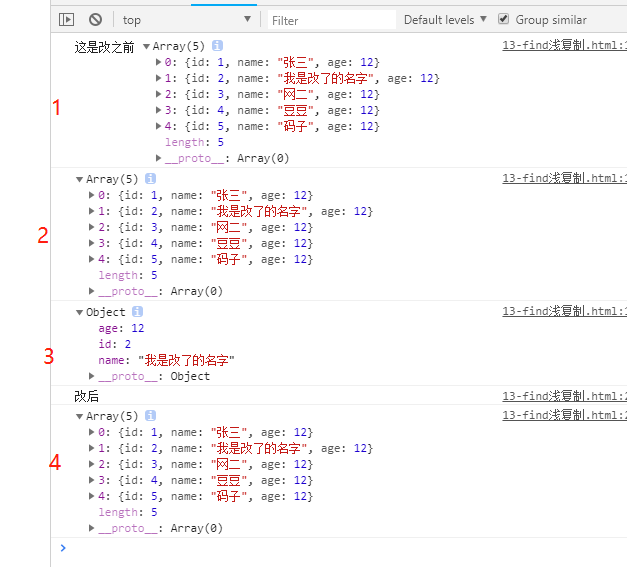This screenshot has height=567, width=627.
Task: Collapse the Object log entry
Action: (x=80, y=313)
